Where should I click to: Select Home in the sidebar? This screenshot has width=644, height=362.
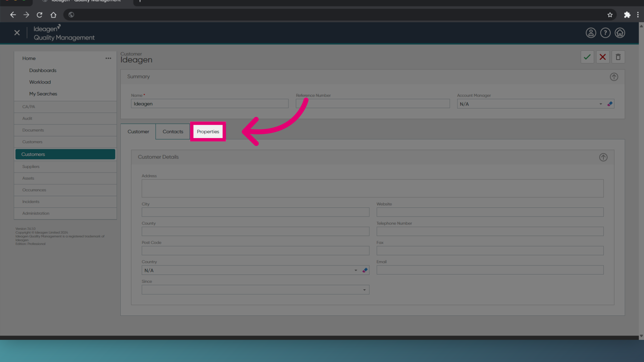click(x=29, y=58)
